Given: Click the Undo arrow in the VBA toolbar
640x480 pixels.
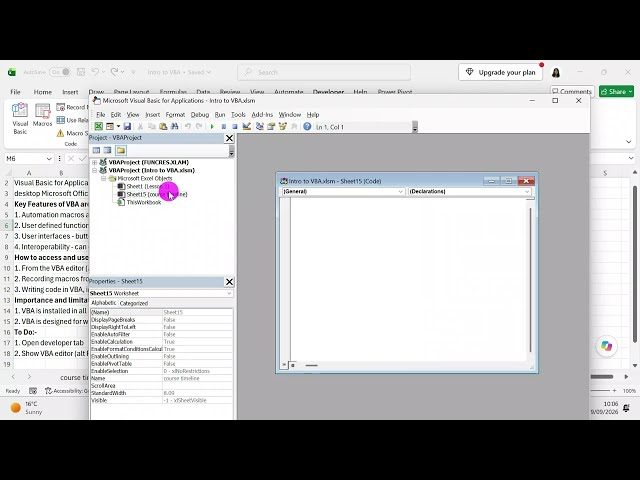Looking at the screenshot, I should [188, 127].
